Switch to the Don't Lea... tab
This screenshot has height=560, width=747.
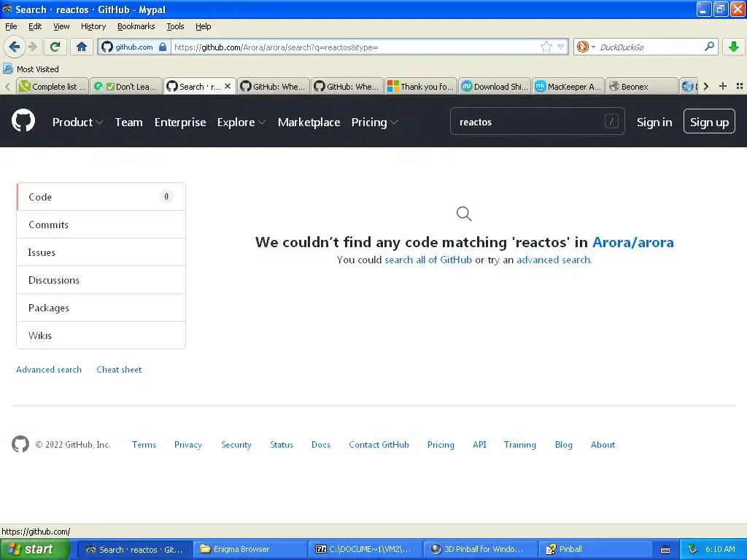tap(125, 87)
